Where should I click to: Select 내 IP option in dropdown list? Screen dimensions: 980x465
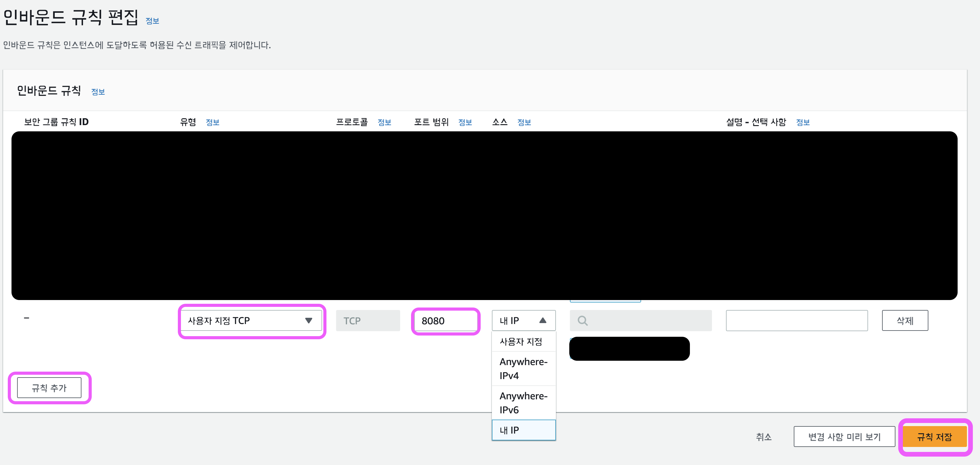coord(523,430)
